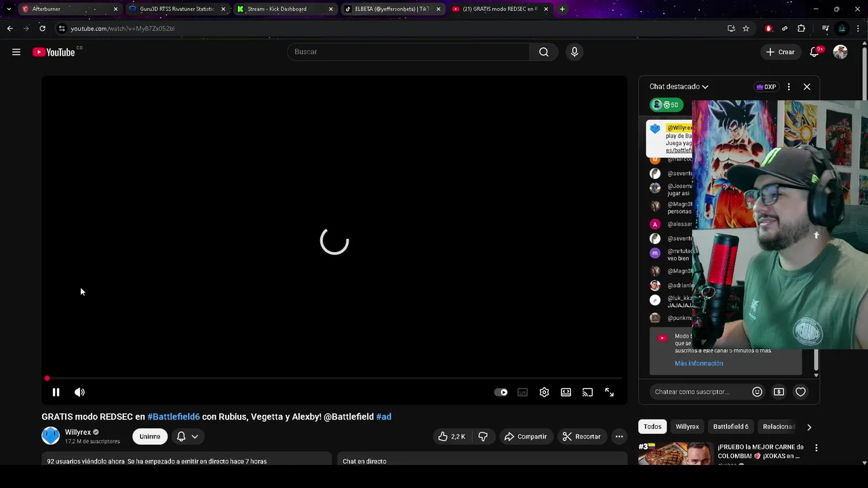Open notification preference bell dropdown
Viewport: 868px width, 488px height.
187,436
